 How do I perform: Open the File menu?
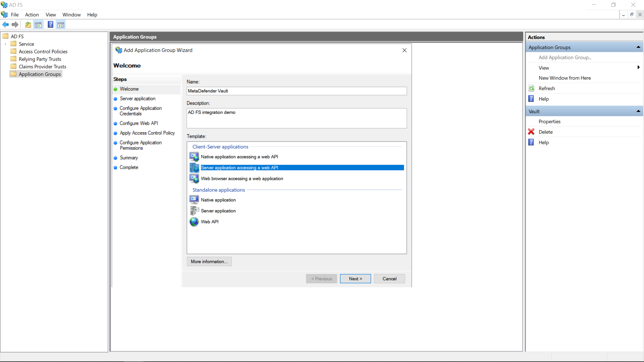[15, 15]
